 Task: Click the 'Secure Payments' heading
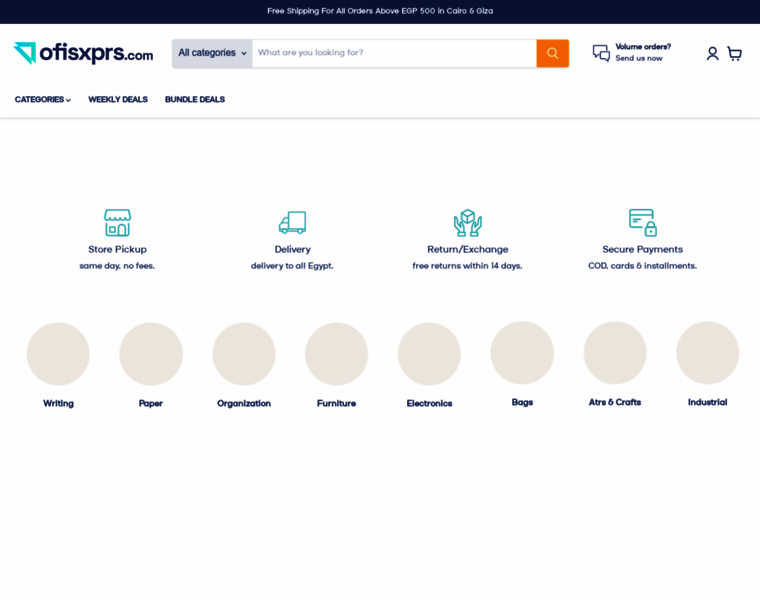643,249
